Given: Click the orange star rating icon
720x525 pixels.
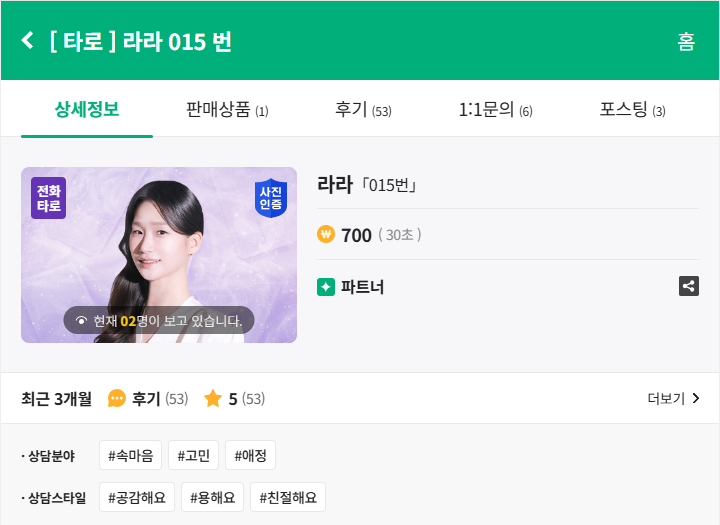Looking at the screenshot, I should click(213, 398).
